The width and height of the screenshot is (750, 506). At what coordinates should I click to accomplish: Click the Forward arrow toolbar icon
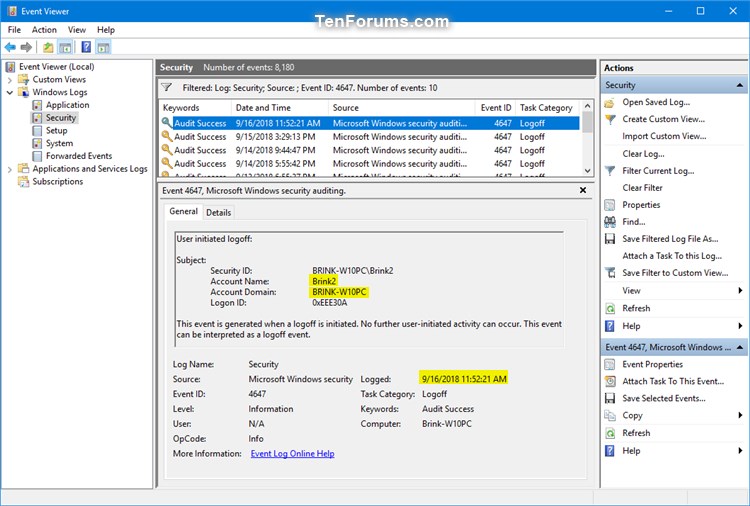tap(26, 47)
